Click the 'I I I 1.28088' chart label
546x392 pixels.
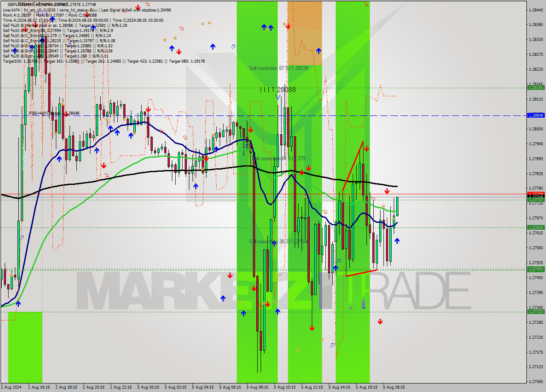(278, 90)
